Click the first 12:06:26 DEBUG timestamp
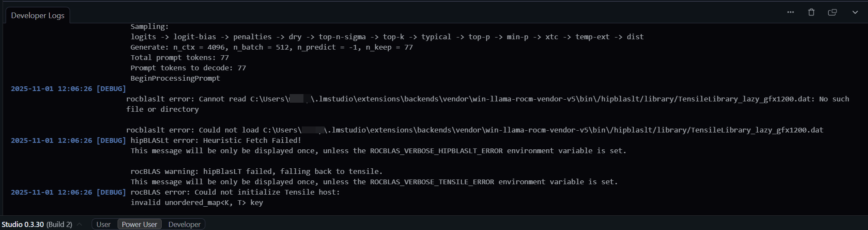868x230 pixels. pyautogui.click(x=68, y=89)
